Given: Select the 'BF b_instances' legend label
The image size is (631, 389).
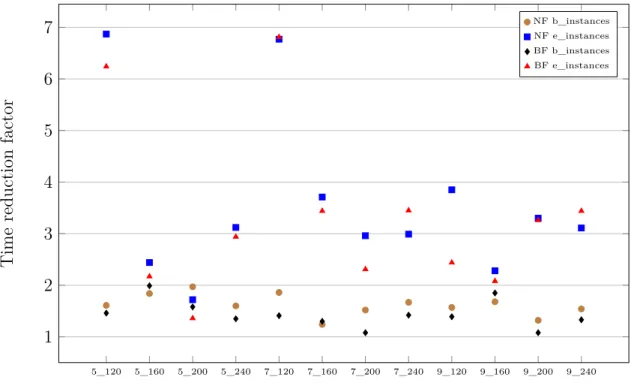Looking at the screenshot, I should [571, 51].
